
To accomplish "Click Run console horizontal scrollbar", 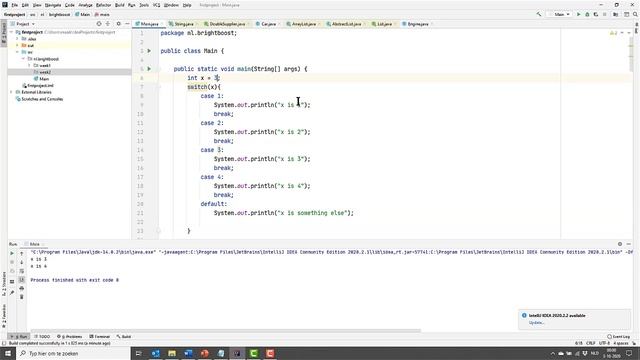I will [225, 331].
